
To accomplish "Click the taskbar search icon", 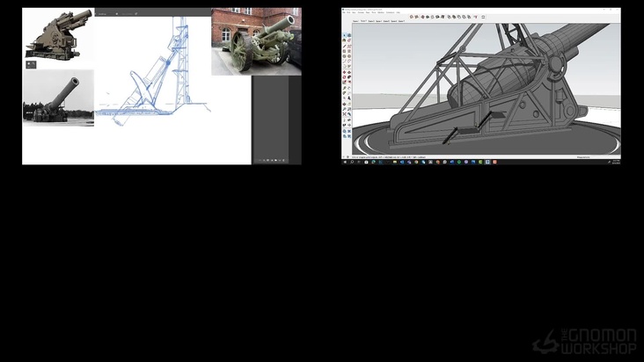I will (350, 163).
